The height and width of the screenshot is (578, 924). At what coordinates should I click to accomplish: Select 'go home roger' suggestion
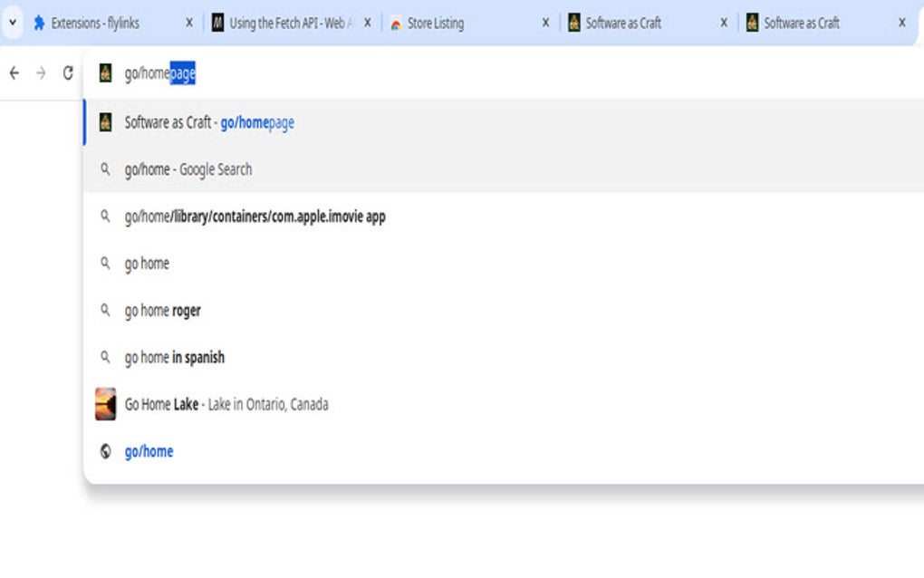pyautogui.click(x=162, y=311)
